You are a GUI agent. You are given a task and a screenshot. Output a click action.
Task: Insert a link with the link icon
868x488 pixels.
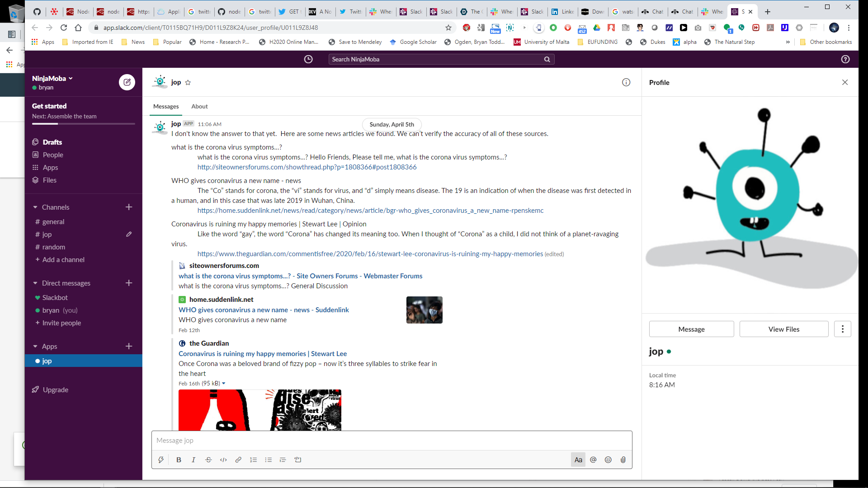pyautogui.click(x=238, y=460)
